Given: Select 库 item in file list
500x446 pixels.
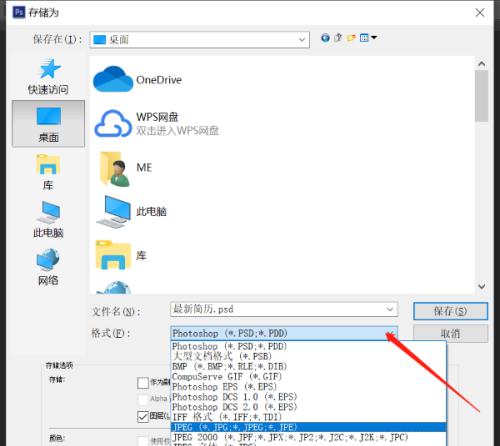Looking at the screenshot, I should tap(121, 255).
